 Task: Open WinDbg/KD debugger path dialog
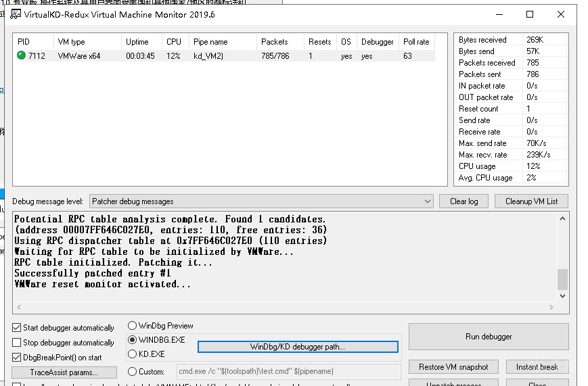click(298, 347)
